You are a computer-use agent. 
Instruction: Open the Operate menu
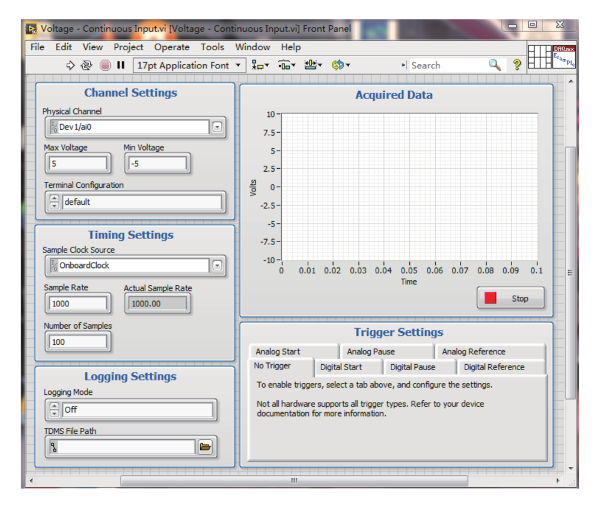[172, 47]
